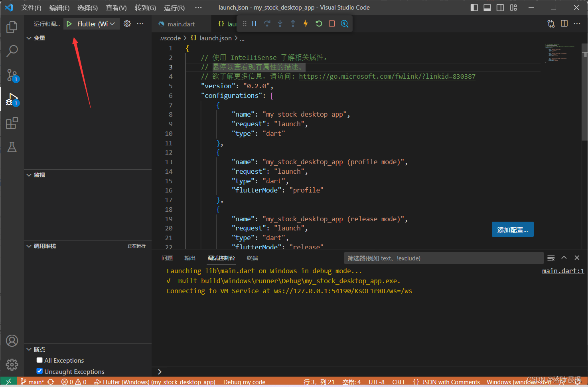Uncheck the Uncaught Exceptions breakpoint

[39, 371]
